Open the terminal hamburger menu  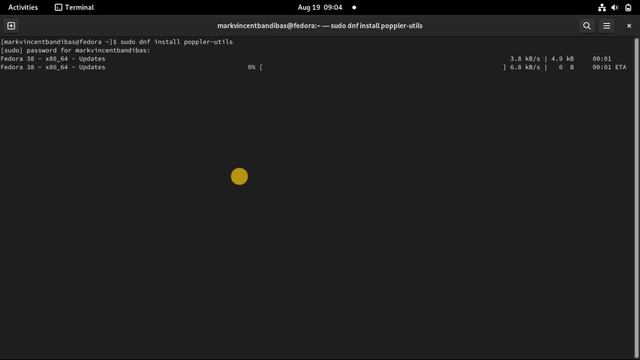tap(607, 26)
